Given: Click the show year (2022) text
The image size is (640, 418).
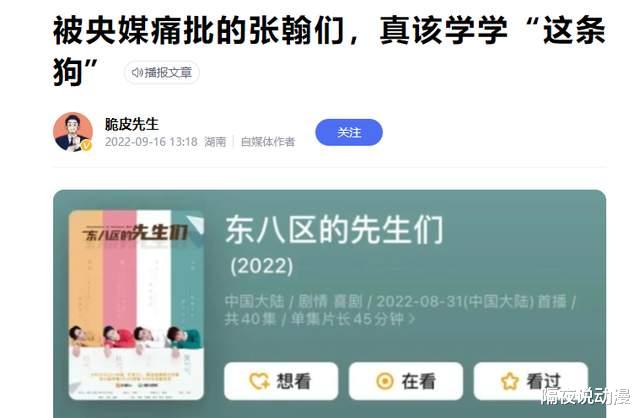Looking at the screenshot, I should point(262,266).
